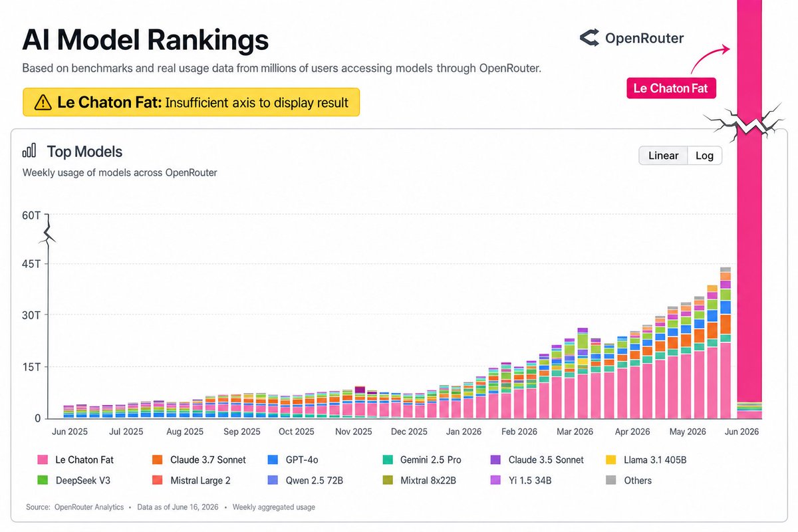
Task: Click the 'Weekly usage of models across OpenRouter' subtitle
Action: point(120,173)
